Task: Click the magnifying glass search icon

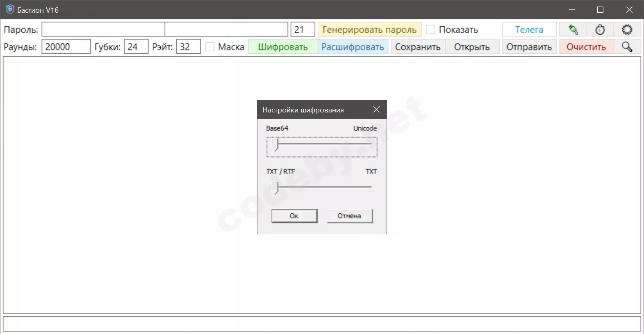Action: point(627,47)
